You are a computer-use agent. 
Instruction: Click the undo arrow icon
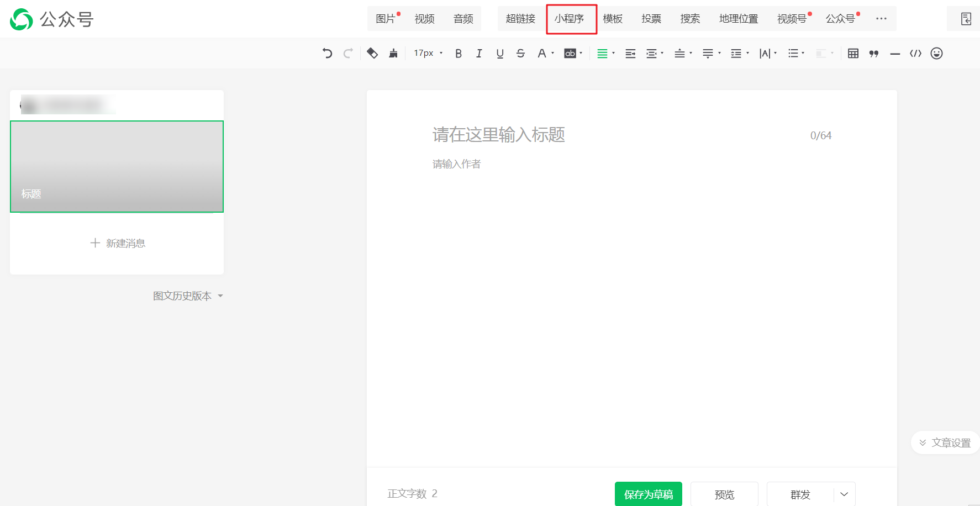tap(327, 54)
